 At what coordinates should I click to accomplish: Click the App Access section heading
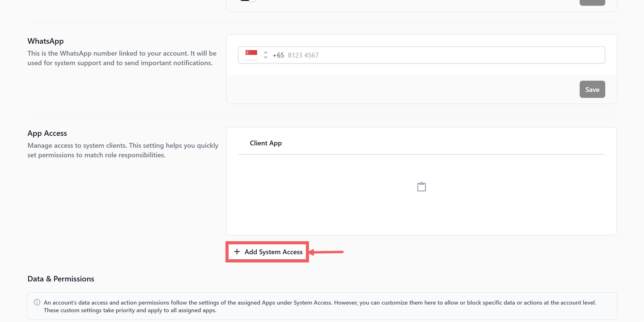(x=47, y=133)
